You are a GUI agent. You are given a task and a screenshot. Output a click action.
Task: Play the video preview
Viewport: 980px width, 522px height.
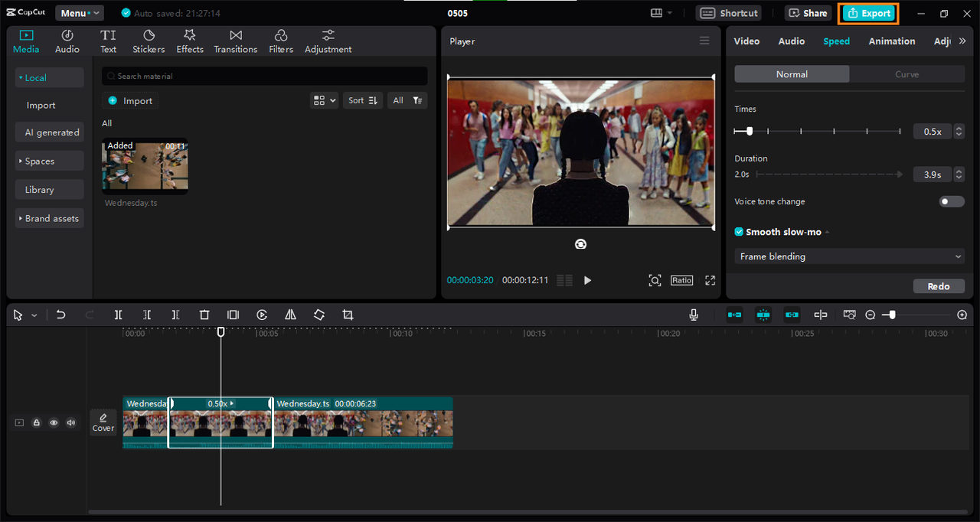[587, 280]
